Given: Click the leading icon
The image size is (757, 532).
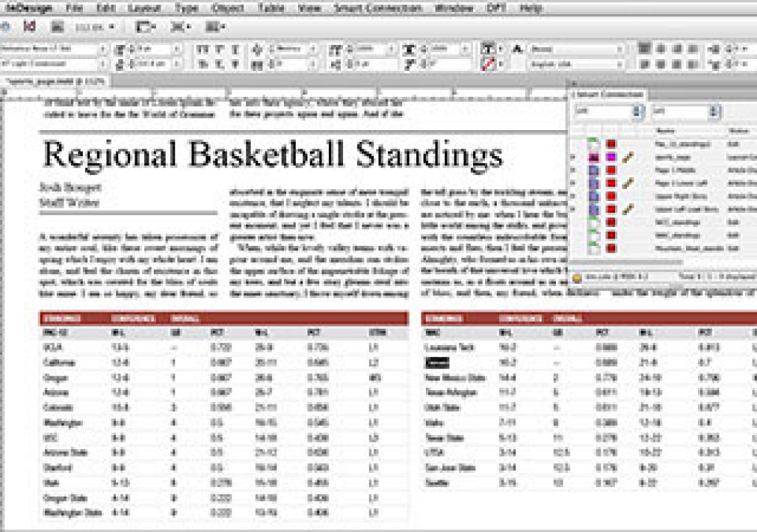Looking at the screenshot, I should (x=120, y=64).
